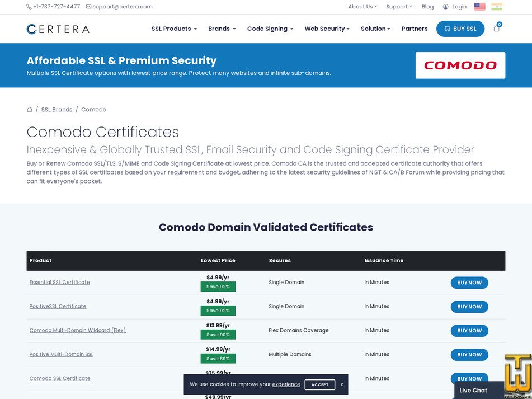Expand the Brands menu
This screenshot has width=532, height=399.
click(x=221, y=29)
